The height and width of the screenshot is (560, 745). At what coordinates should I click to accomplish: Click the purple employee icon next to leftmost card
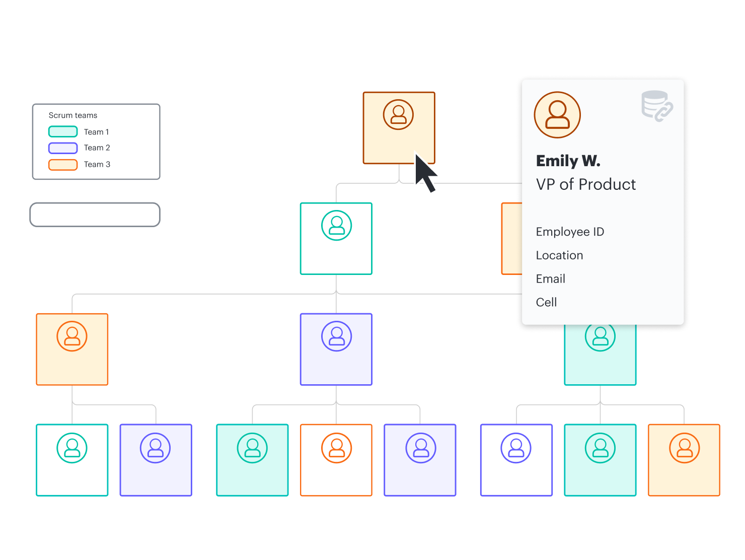click(156, 447)
